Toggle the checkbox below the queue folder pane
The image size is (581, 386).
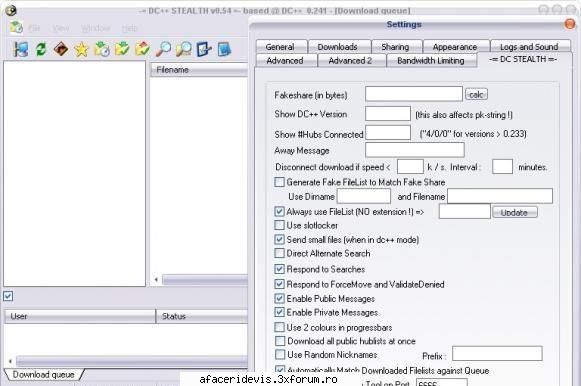[x=8, y=296]
